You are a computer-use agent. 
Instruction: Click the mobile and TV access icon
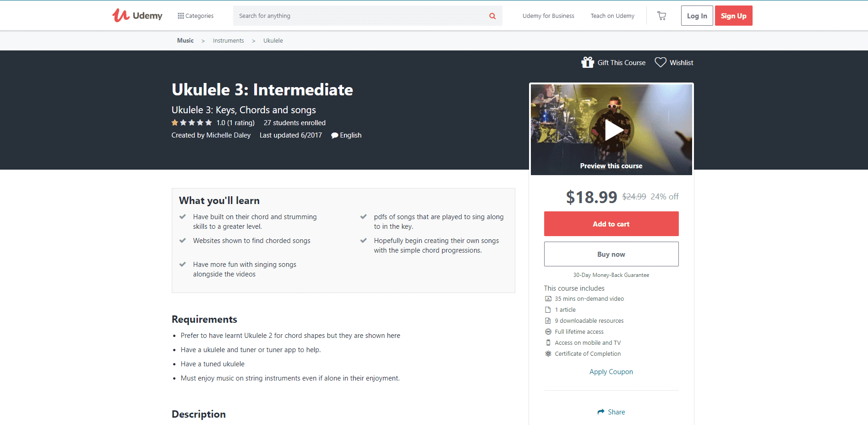pos(548,342)
